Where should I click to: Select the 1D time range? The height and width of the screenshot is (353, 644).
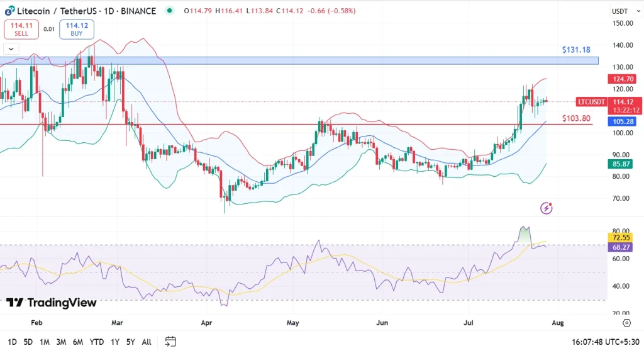coord(12,342)
